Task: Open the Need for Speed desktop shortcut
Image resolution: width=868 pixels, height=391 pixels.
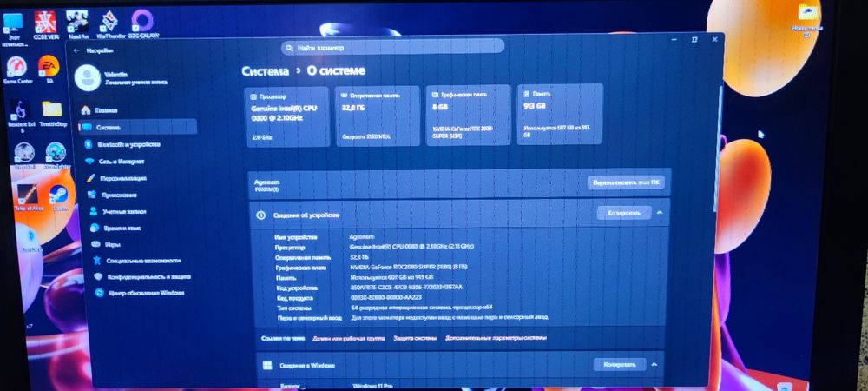Action: 77,24
